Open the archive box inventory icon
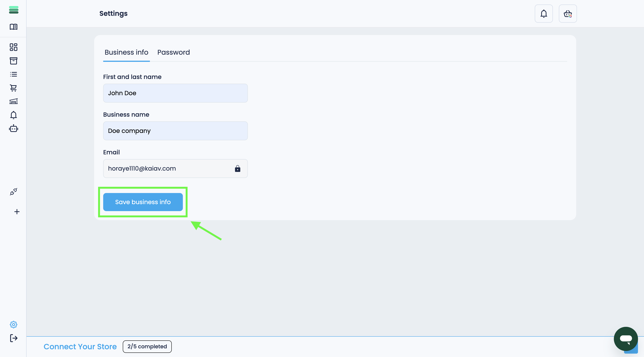Viewport: 644px width, 357px height. coord(14,61)
